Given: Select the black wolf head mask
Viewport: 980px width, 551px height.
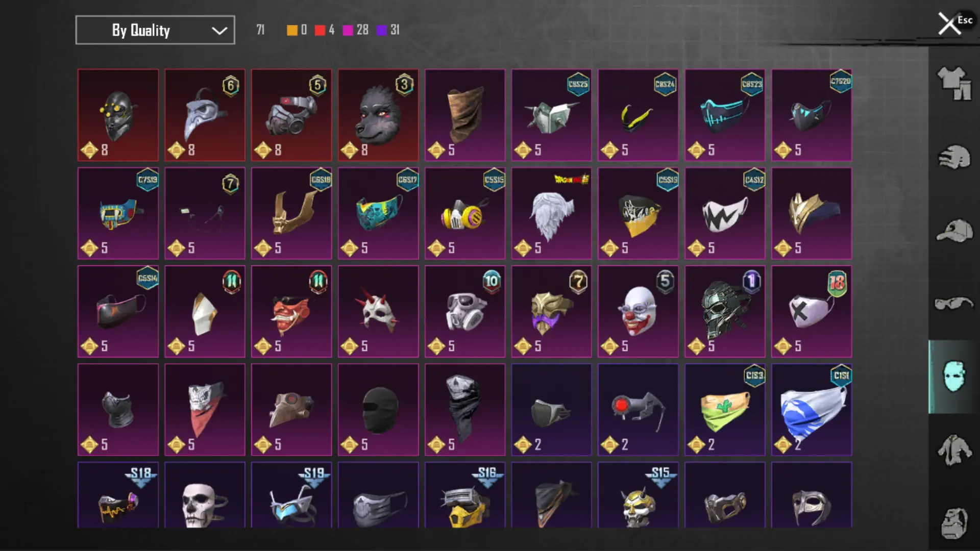Looking at the screenshot, I should pyautogui.click(x=378, y=115).
